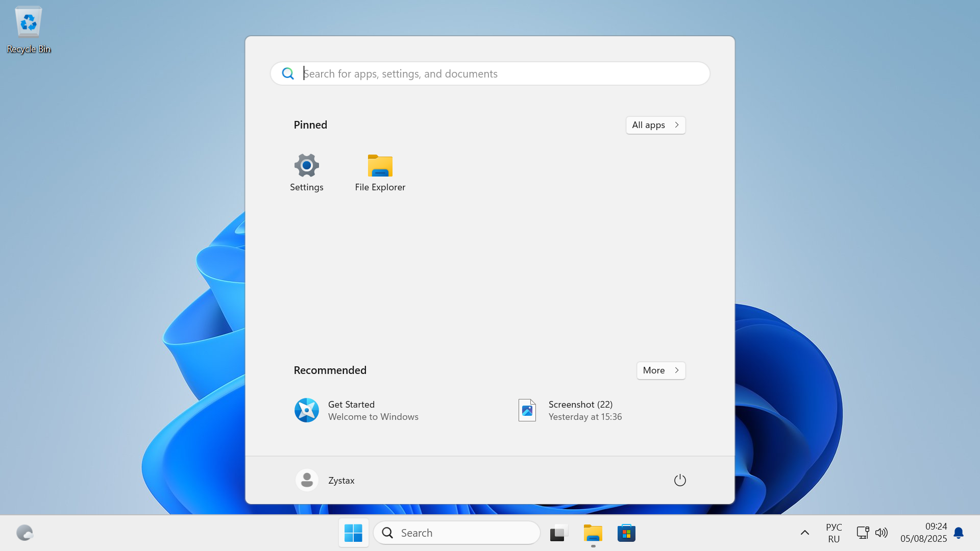Open the volume speaker tray icon
Viewport: 980px width, 551px height.
(x=881, y=533)
